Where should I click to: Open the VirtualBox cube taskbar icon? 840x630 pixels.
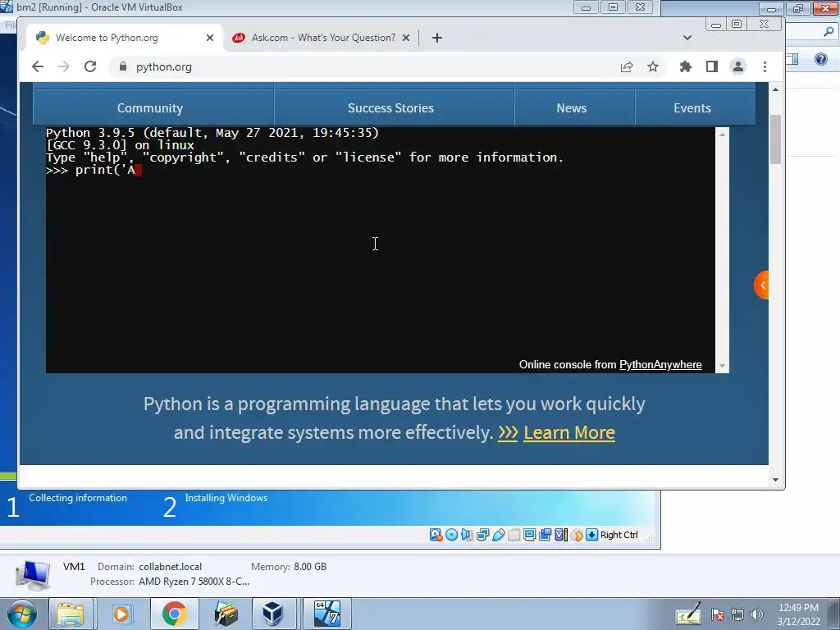(272, 614)
